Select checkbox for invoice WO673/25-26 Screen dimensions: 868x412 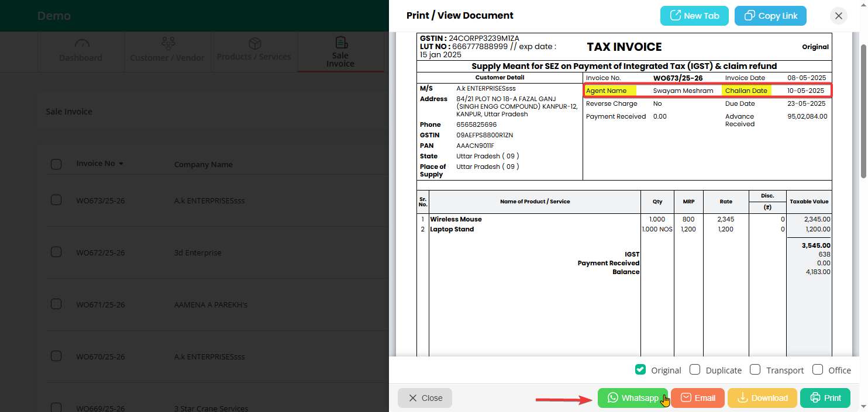[56, 200]
